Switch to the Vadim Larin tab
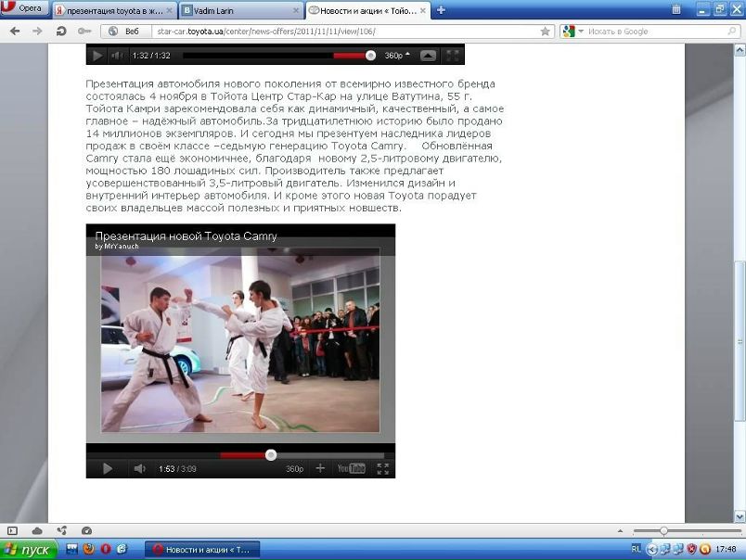This screenshot has width=746, height=560. pos(241,10)
